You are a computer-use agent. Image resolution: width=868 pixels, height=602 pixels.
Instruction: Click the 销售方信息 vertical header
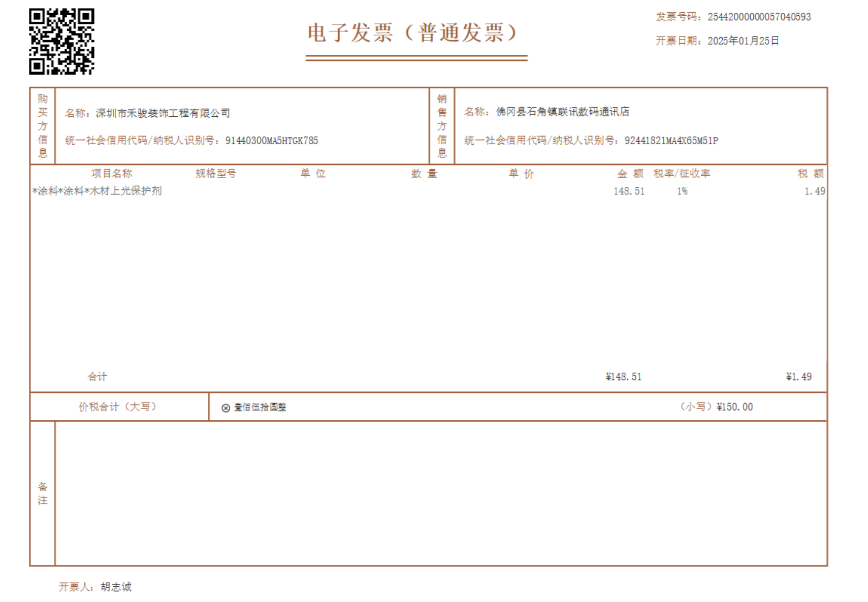pyautogui.click(x=442, y=126)
